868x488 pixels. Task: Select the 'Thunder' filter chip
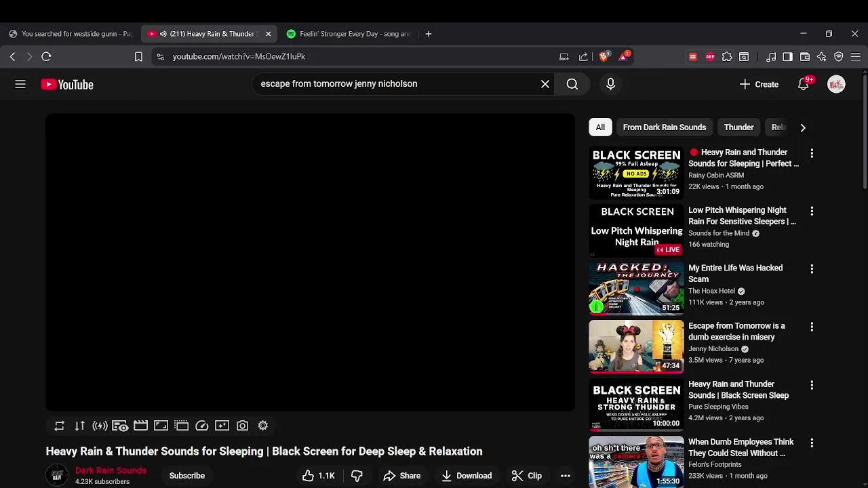738,127
